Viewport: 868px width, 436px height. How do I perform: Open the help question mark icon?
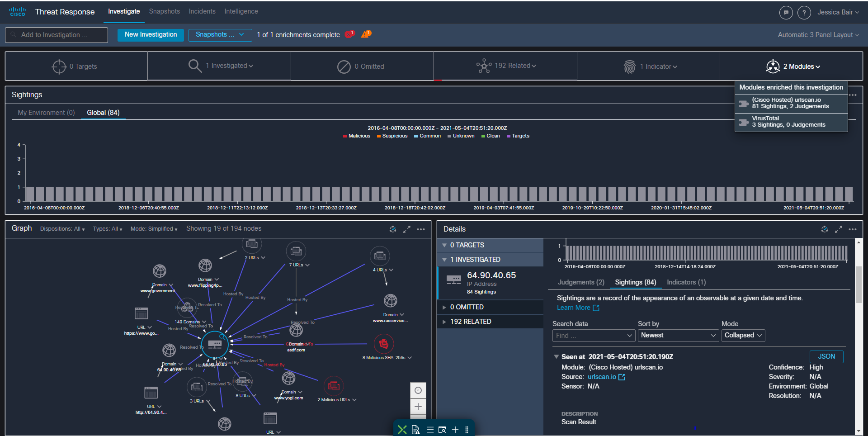(804, 13)
